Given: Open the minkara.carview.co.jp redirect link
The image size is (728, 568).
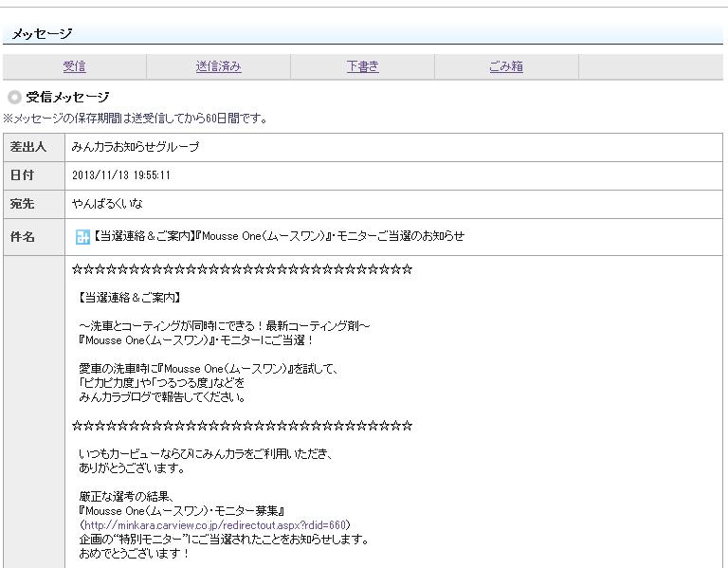Looking at the screenshot, I should point(215,525).
